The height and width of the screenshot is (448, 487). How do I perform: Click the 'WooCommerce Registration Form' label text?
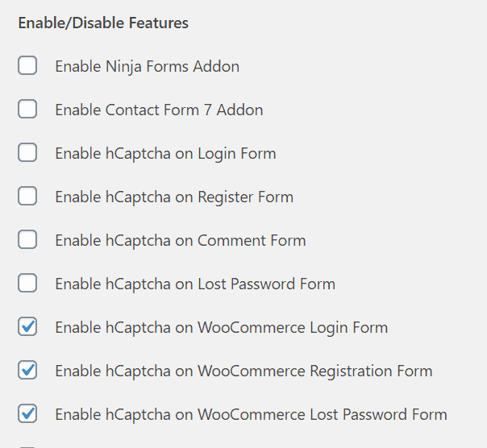[x=315, y=371]
